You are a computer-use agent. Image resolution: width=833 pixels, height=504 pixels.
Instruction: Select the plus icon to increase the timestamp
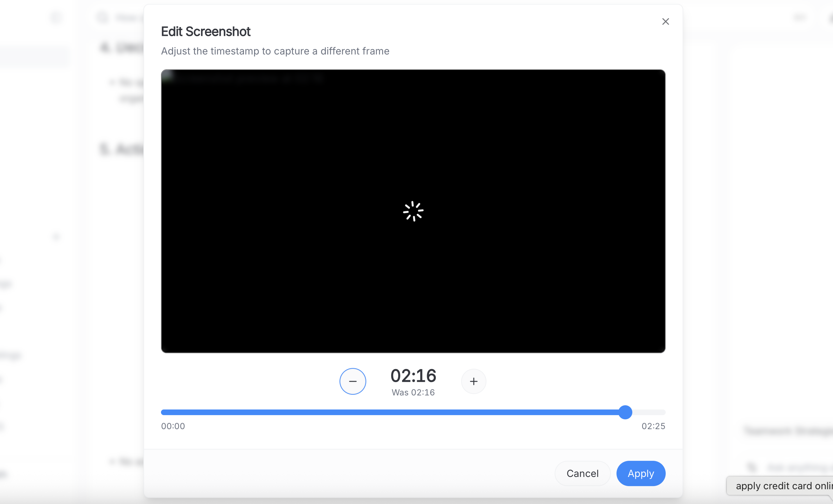(473, 381)
